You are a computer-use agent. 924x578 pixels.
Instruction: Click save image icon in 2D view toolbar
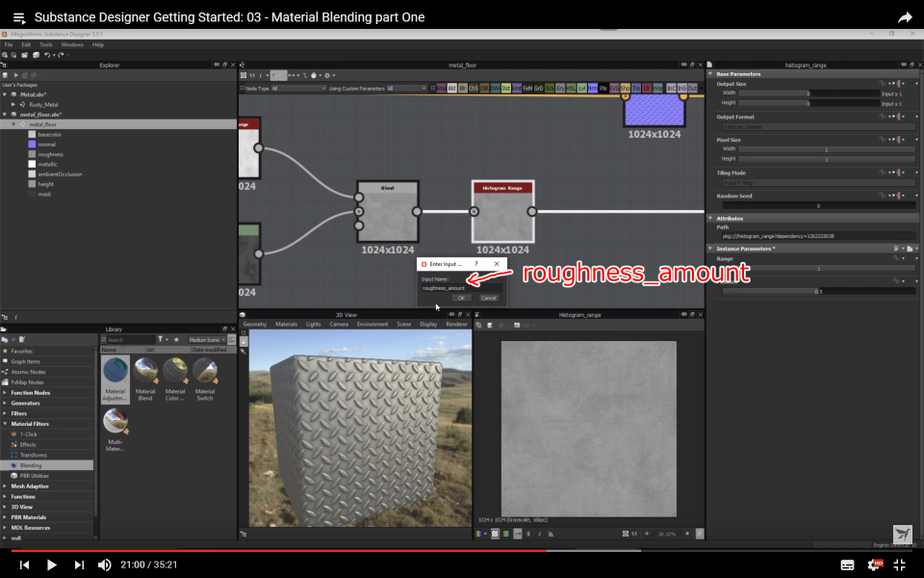tap(489, 325)
